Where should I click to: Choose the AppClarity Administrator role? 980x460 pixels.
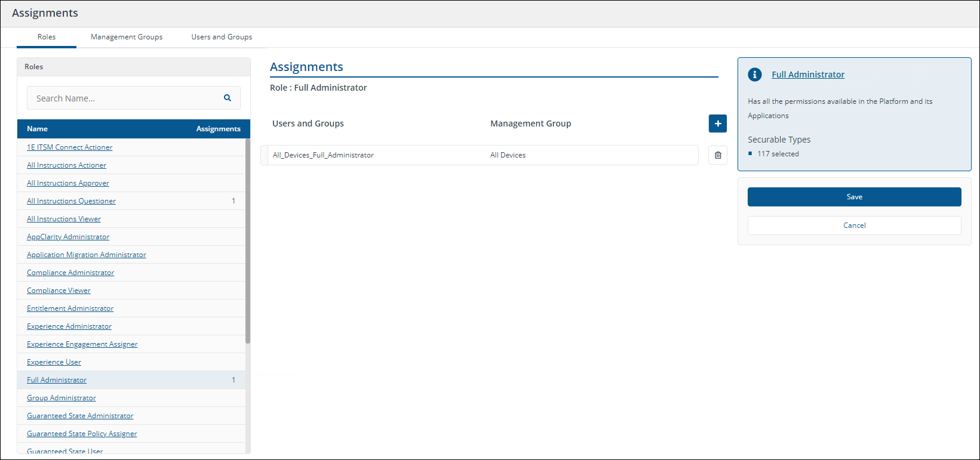(x=68, y=237)
